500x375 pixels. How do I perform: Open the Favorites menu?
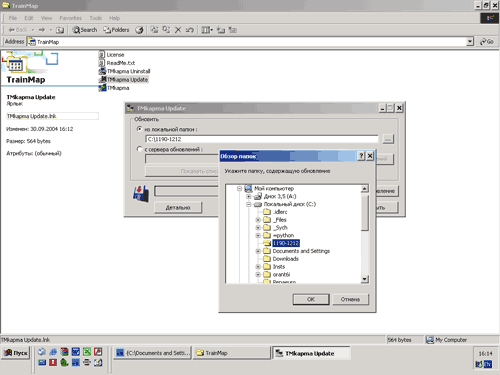point(70,18)
